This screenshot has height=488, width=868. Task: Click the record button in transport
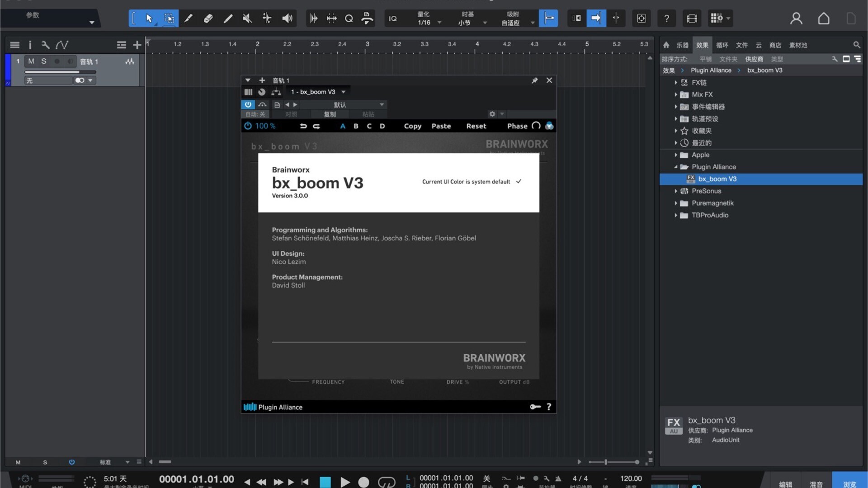pyautogui.click(x=363, y=482)
